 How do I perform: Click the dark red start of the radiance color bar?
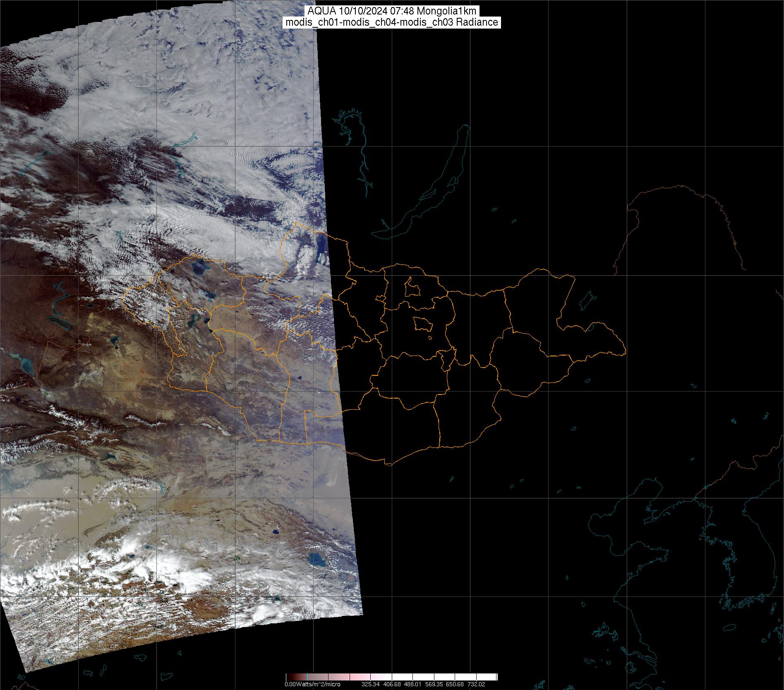click(290, 677)
